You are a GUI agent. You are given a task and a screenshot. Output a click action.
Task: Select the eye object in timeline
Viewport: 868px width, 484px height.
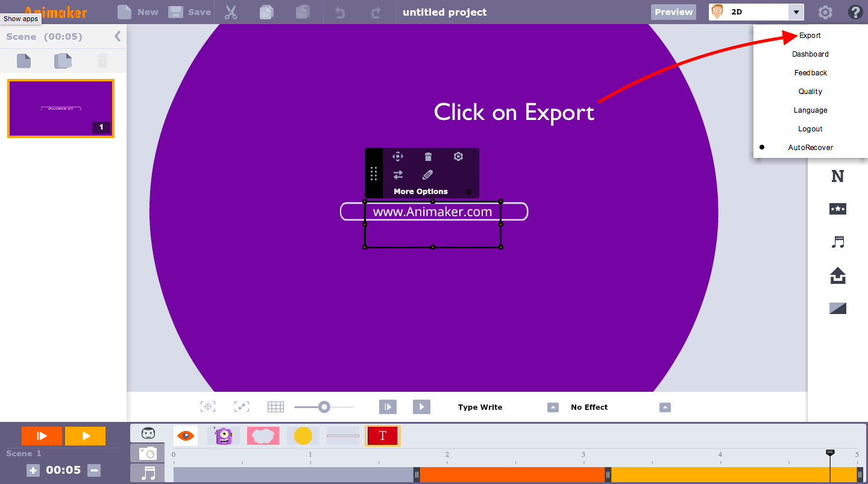[186, 436]
